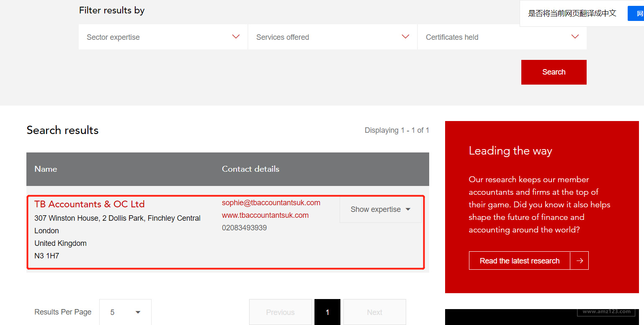The height and width of the screenshot is (325, 644).
Task: Open TB Accountants & OC Ltd link
Action: point(89,204)
